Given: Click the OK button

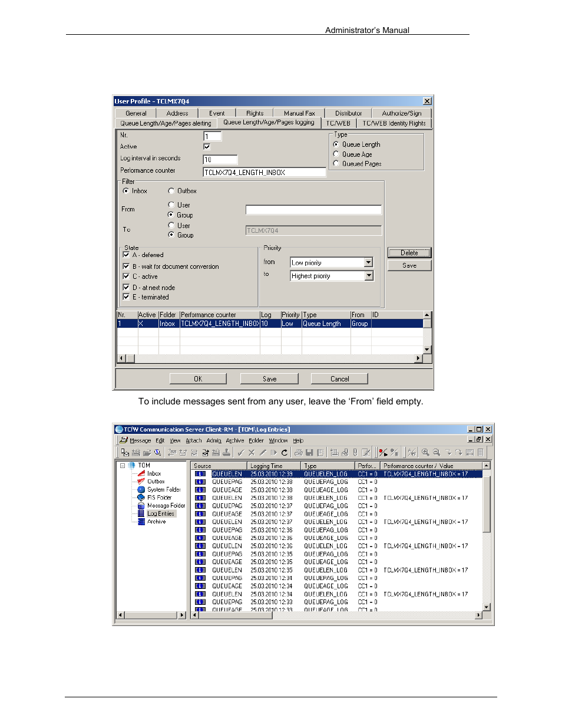Looking at the screenshot, I should pos(198,379).
